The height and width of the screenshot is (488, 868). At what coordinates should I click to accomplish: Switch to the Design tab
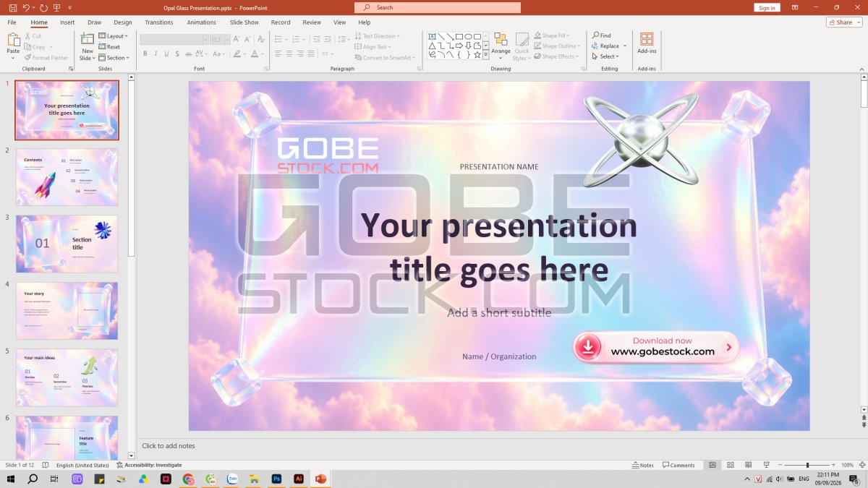(123, 22)
